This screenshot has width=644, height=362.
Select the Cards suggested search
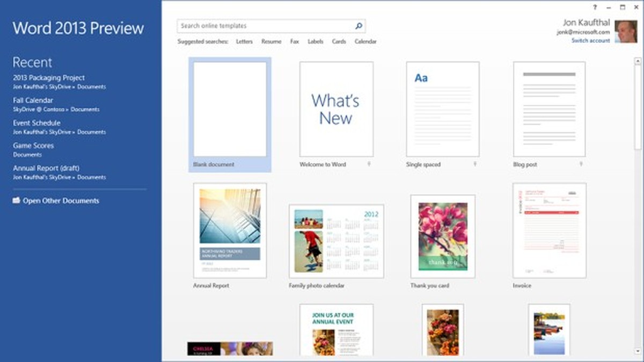point(339,41)
